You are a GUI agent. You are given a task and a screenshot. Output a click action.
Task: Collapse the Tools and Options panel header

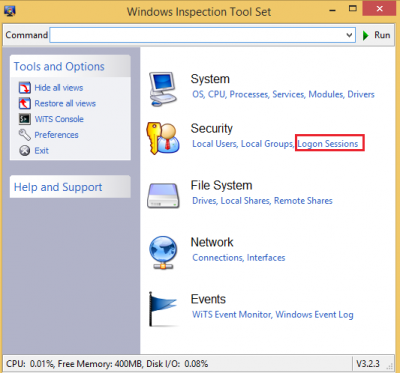click(x=70, y=66)
